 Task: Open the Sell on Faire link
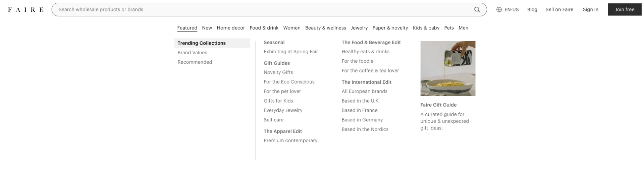pyautogui.click(x=559, y=10)
